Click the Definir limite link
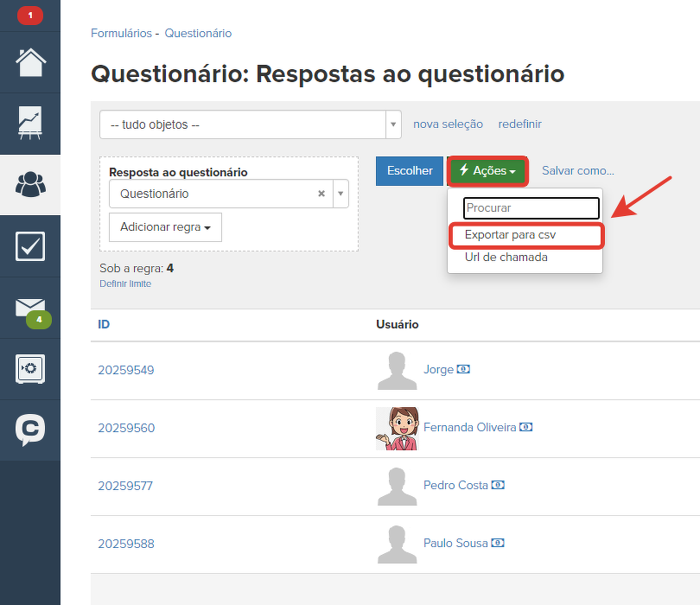This screenshot has width=700, height=605. point(125,283)
